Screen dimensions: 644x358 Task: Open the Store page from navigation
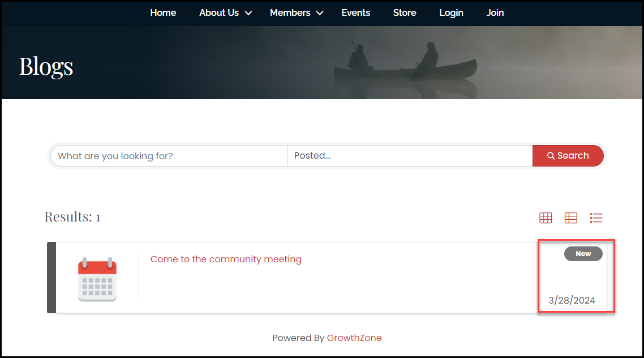(405, 12)
